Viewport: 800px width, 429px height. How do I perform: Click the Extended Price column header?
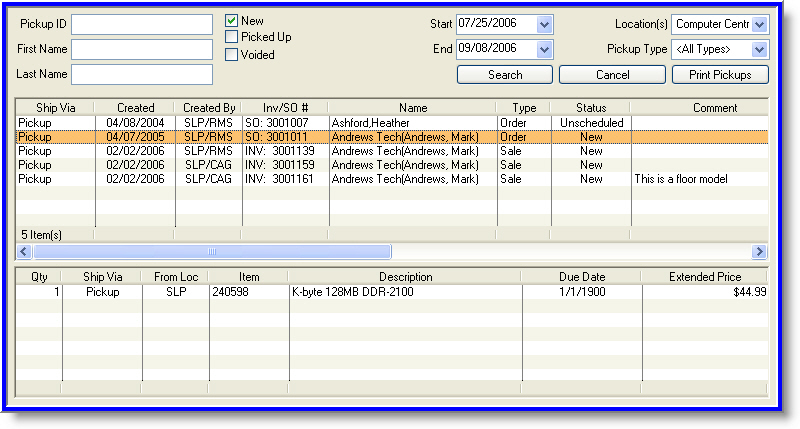point(705,276)
